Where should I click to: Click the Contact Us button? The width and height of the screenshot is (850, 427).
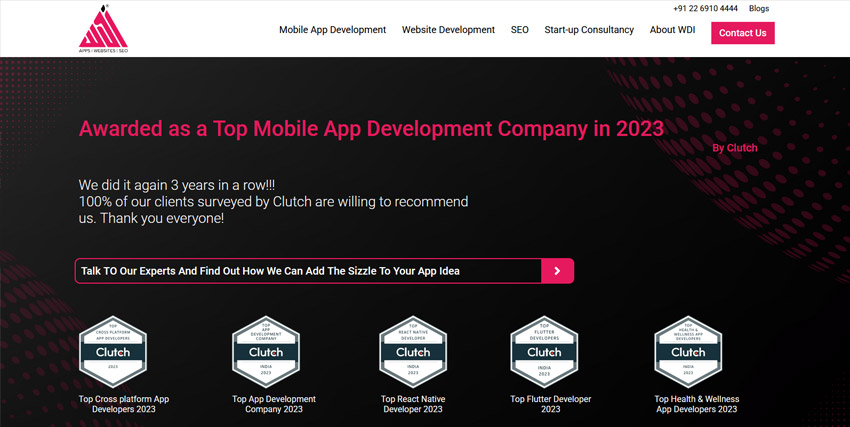(743, 33)
